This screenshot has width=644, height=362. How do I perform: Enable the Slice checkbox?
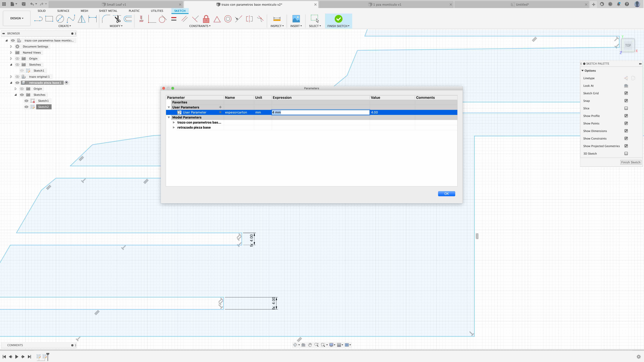(x=626, y=108)
